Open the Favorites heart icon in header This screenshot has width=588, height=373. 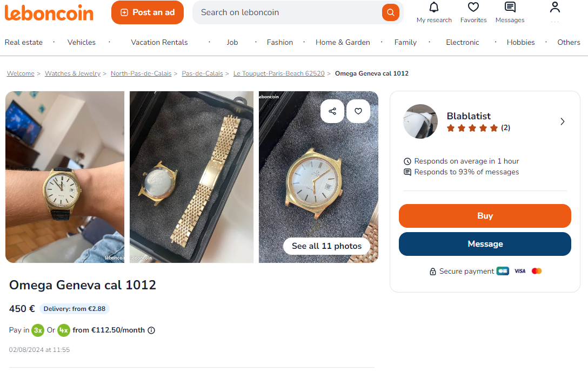click(x=473, y=8)
